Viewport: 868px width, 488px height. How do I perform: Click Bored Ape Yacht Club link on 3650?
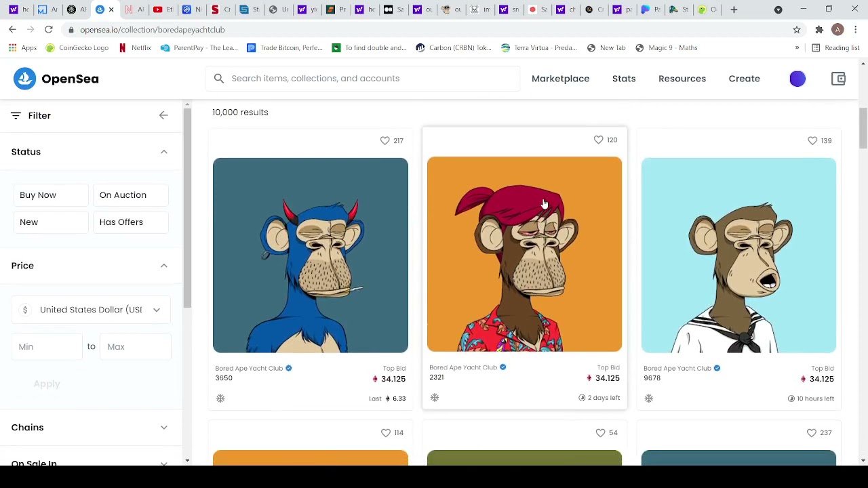tap(249, 369)
